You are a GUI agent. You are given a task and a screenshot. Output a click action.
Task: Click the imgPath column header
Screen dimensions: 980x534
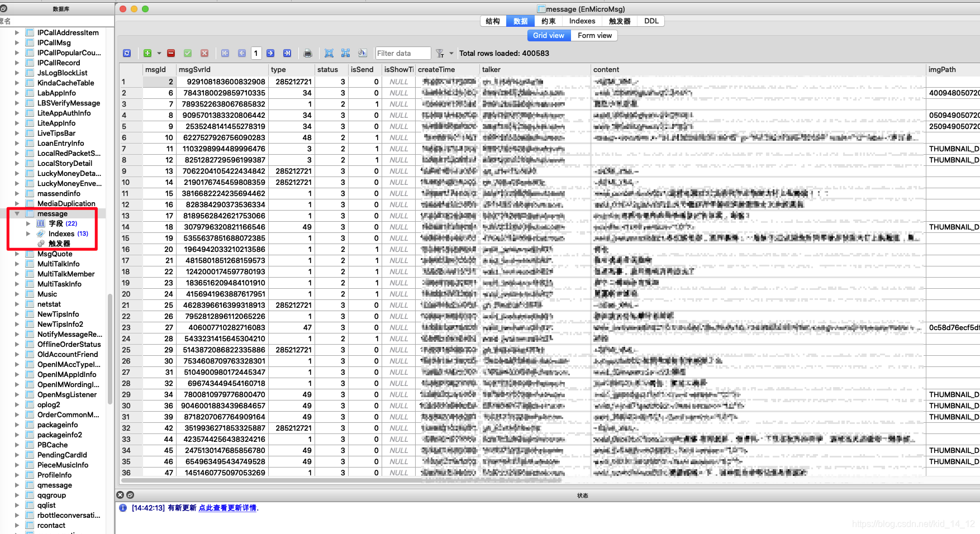(953, 70)
